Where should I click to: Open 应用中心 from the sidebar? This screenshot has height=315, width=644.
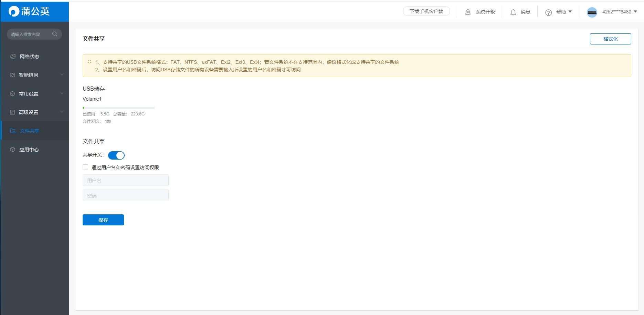(35, 150)
